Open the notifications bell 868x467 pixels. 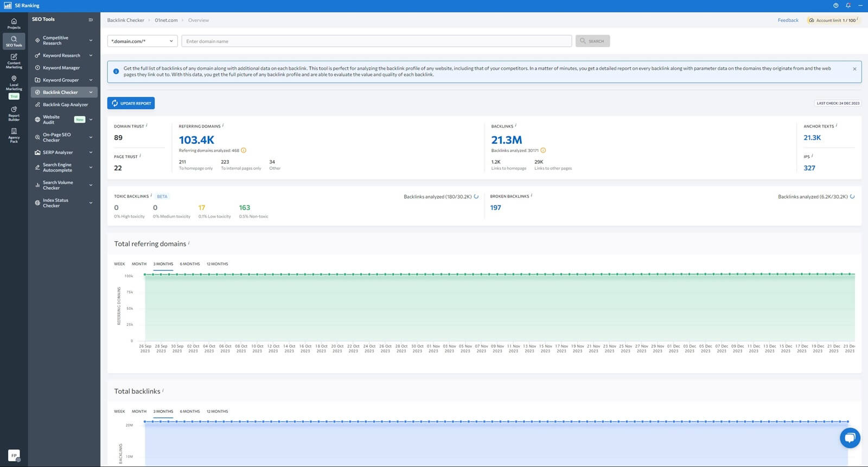[848, 5]
